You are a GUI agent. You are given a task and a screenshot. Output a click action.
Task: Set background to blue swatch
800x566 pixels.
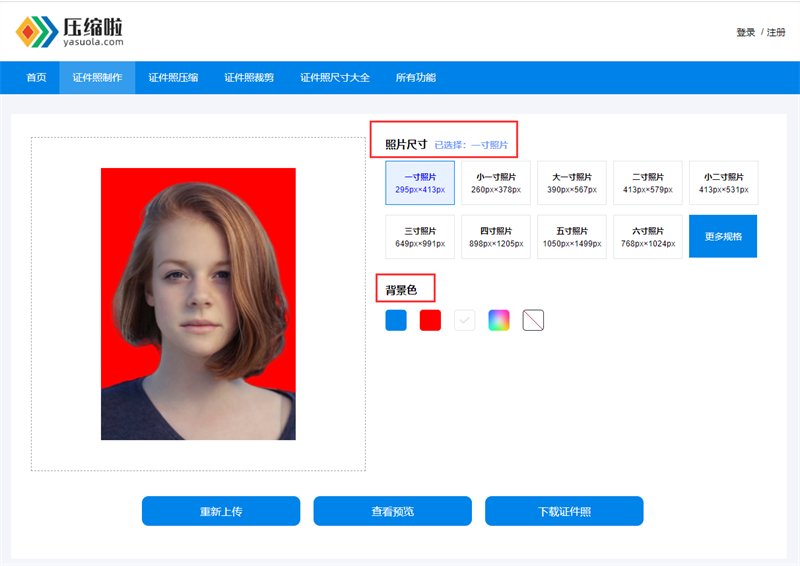click(x=396, y=321)
